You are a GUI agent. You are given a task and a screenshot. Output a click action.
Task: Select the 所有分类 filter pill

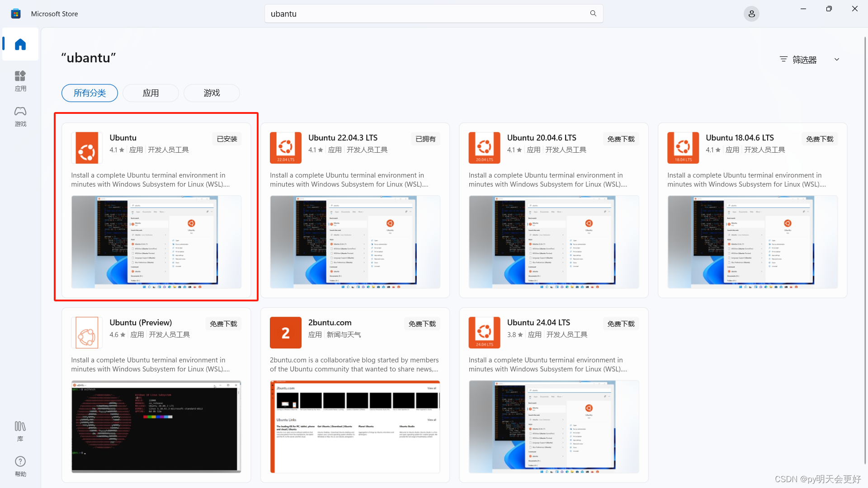tap(90, 93)
